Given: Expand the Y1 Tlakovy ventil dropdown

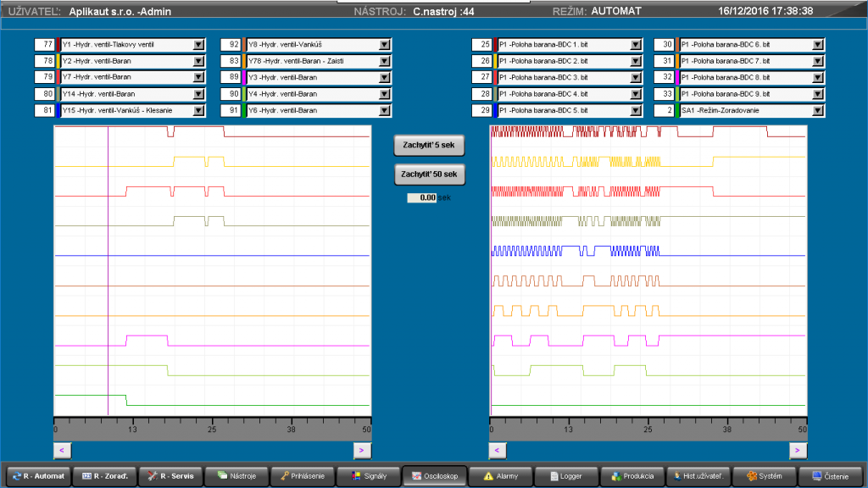Looking at the screenshot, I should [198, 45].
